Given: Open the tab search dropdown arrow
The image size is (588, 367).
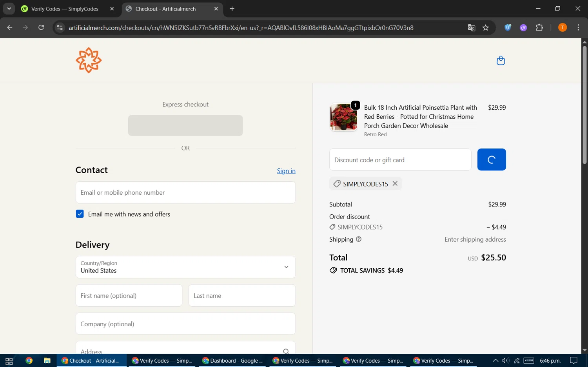Looking at the screenshot, I should click(9, 9).
